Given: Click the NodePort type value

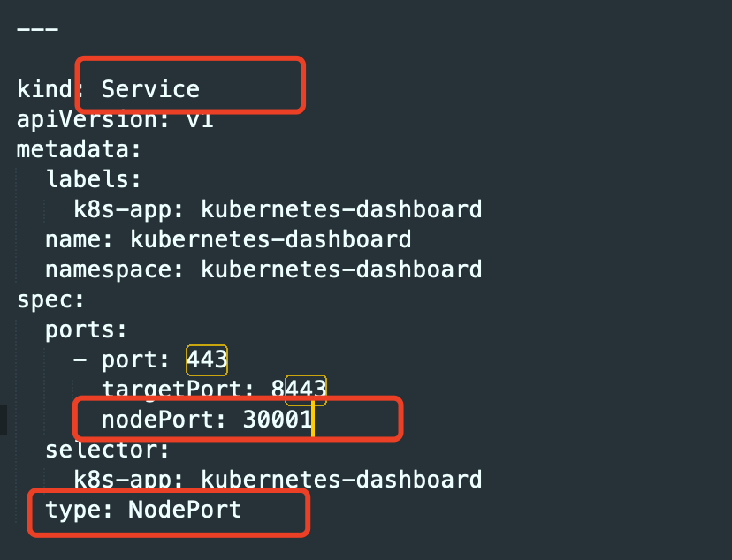Looking at the screenshot, I should coord(185,510).
